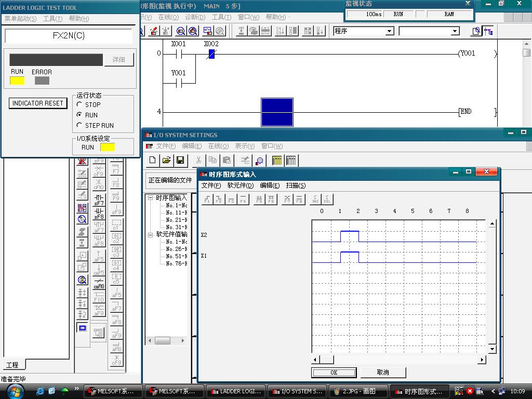Collapse the 软元件值输入 tree node
Viewport: 532px width, 399px height.
click(x=151, y=234)
